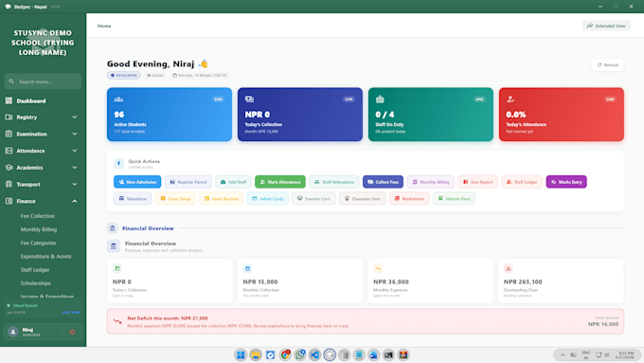Click the Refresh button
Screen dimensions: 644x363
[608, 65]
